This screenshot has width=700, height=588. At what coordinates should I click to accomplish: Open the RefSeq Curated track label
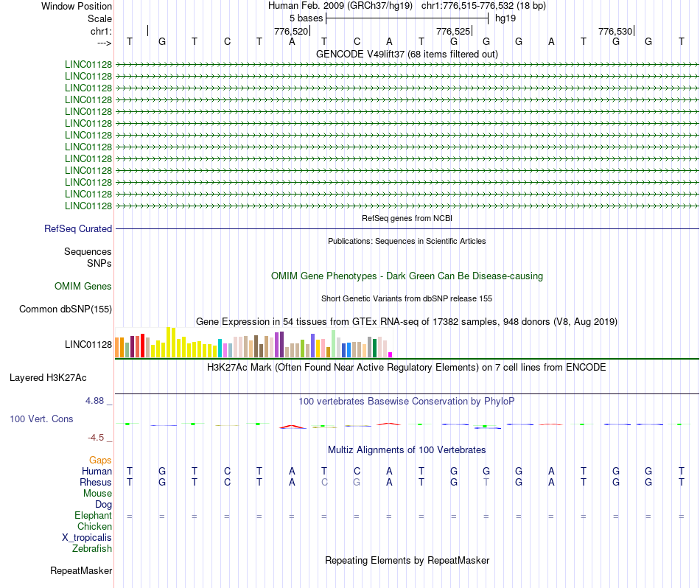(x=77, y=228)
